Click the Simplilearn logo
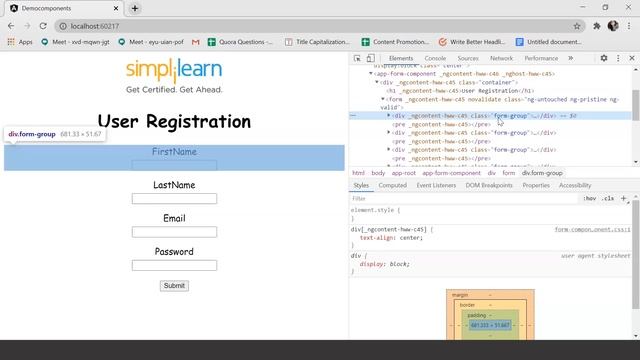The image size is (640, 360). pos(174,76)
